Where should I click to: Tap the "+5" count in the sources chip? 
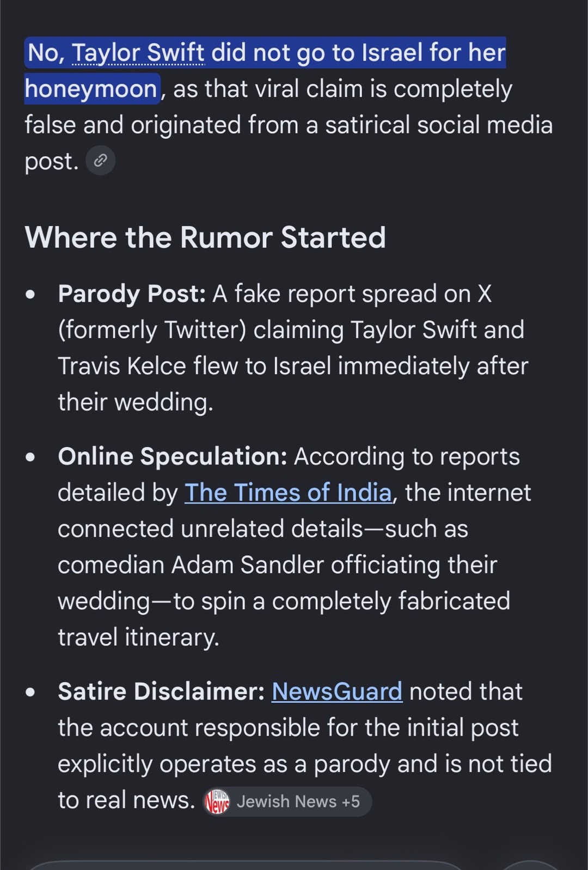coord(351,801)
